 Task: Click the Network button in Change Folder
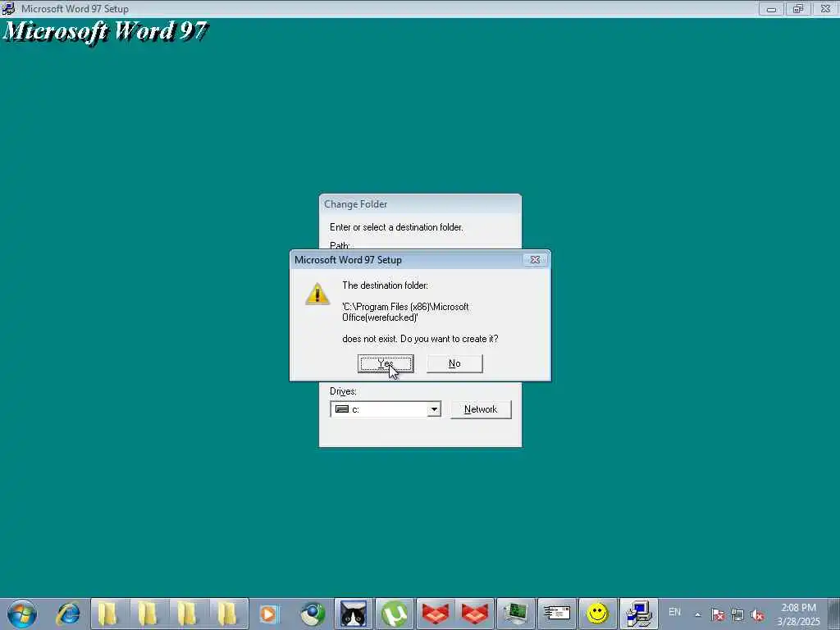[481, 409]
